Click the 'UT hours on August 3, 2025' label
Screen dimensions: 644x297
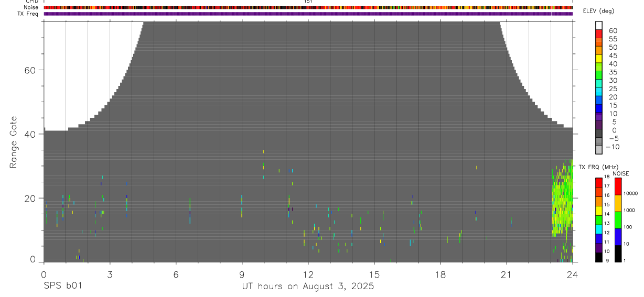pyautogui.click(x=308, y=287)
